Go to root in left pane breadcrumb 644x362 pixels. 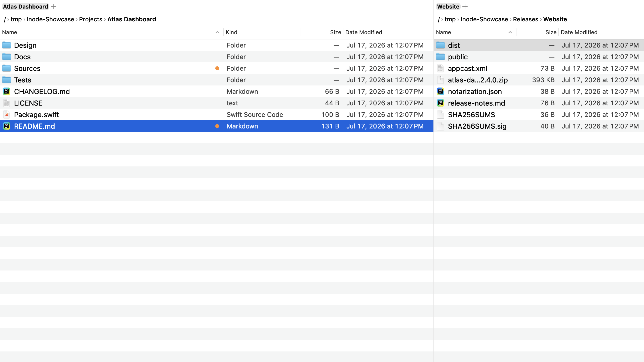(x=5, y=19)
